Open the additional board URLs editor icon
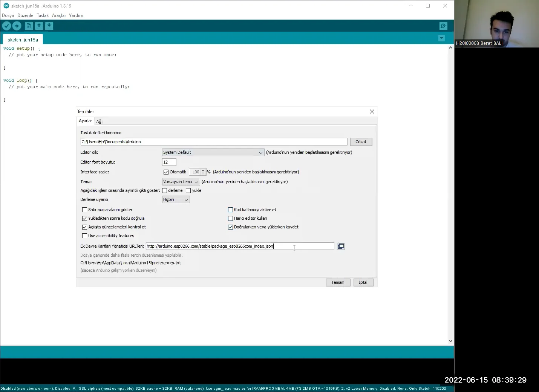The width and height of the screenshot is (539, 392). (x=341, y=246)
